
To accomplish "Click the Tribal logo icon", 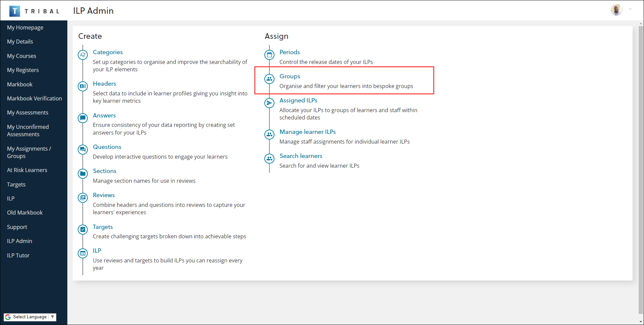I will [14, 11].
